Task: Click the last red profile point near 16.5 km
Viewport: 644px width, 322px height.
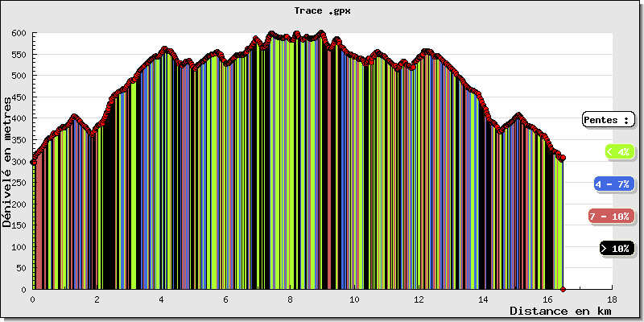Action: pyautogui.click(x=563, y=158)
